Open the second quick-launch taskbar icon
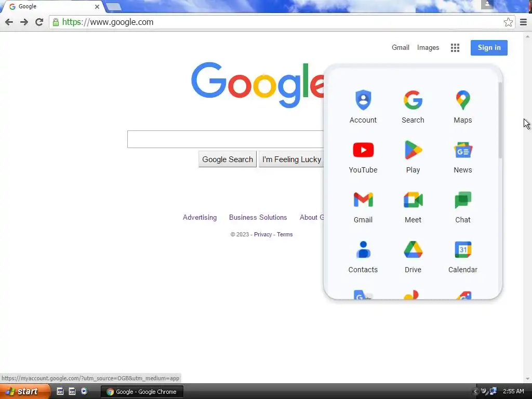 point(72,391)
